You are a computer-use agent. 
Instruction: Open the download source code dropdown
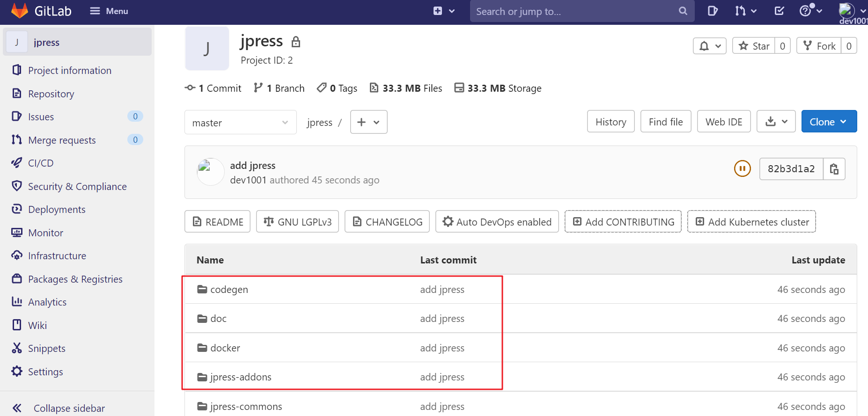776,122
